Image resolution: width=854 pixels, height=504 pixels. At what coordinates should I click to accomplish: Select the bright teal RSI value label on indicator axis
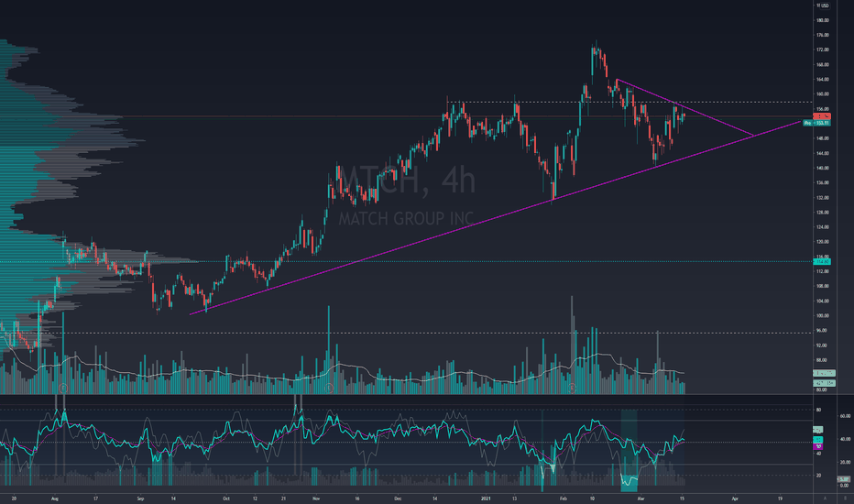(817, 440)
